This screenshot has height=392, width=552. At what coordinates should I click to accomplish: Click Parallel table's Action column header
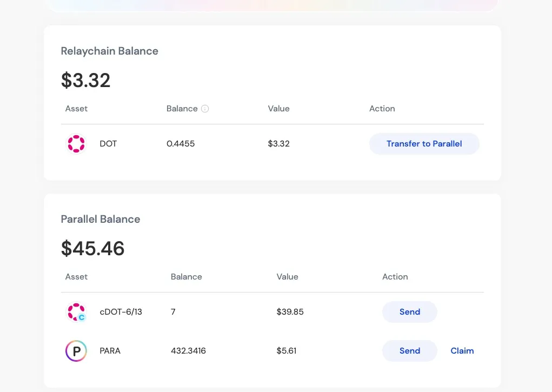pos(395,277)
